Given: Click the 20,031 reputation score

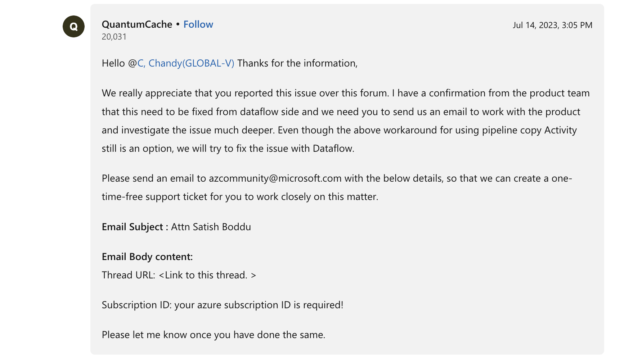Looking at the screenshot, I should (x=114, y=37).
